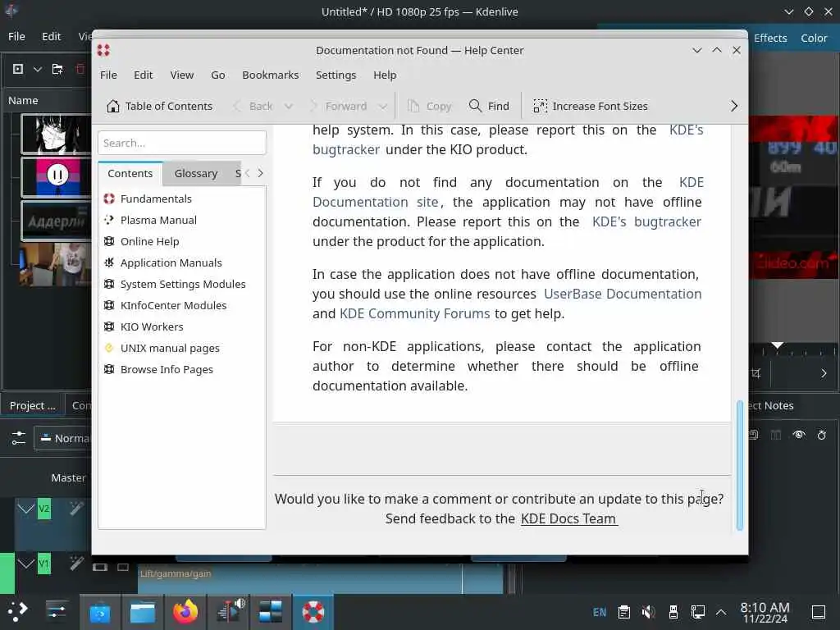Show previous sidebar tabs with the left arrow
This screenshot has width=840, height=630.
pyautogui.click(x=248, y=173)
